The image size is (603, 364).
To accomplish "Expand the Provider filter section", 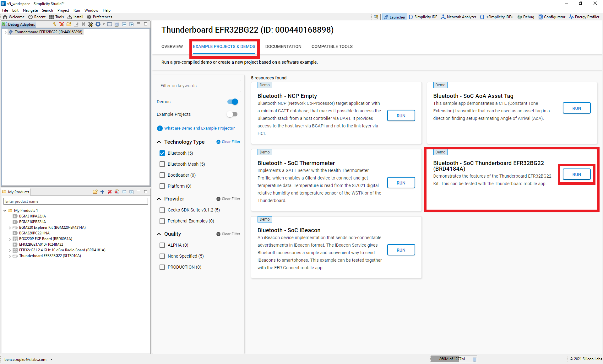I will 160,199.
